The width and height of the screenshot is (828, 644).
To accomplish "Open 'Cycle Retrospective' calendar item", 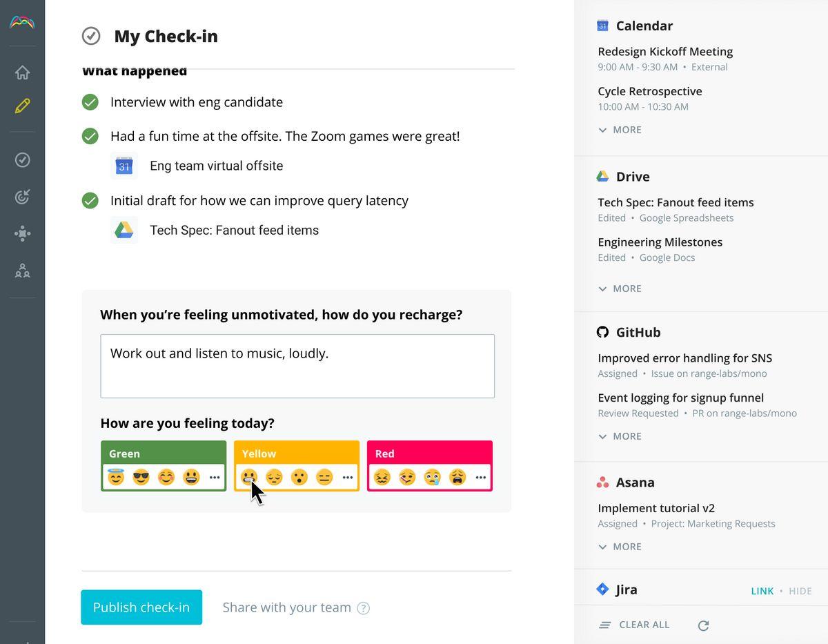I will (x=649, y=91).
